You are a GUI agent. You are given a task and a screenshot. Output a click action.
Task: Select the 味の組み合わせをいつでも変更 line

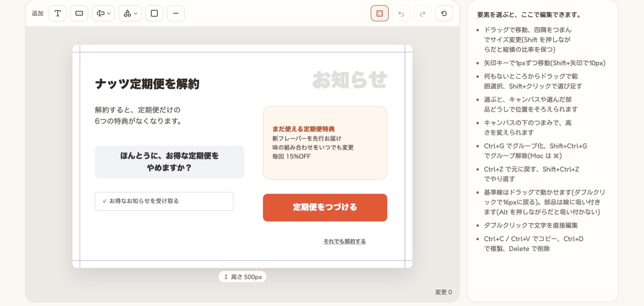(x=313, y=148)
